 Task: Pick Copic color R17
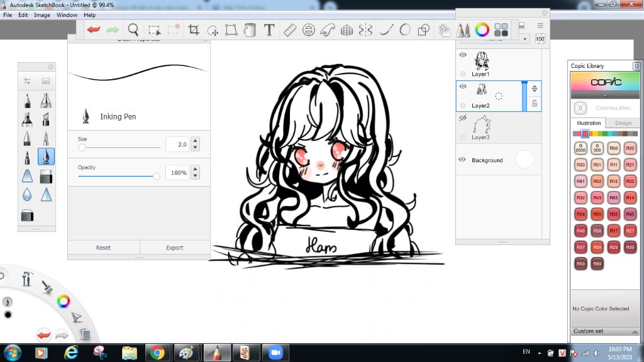click(614, 231)
